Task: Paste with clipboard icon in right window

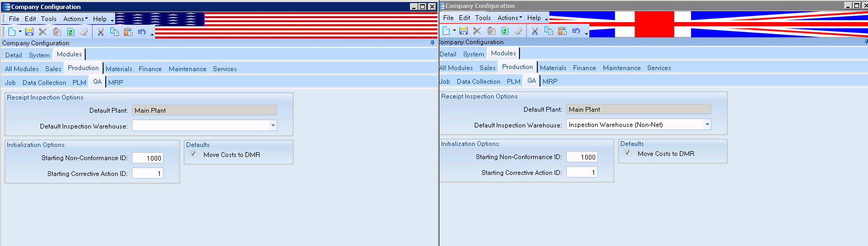Action: point(562,31)
